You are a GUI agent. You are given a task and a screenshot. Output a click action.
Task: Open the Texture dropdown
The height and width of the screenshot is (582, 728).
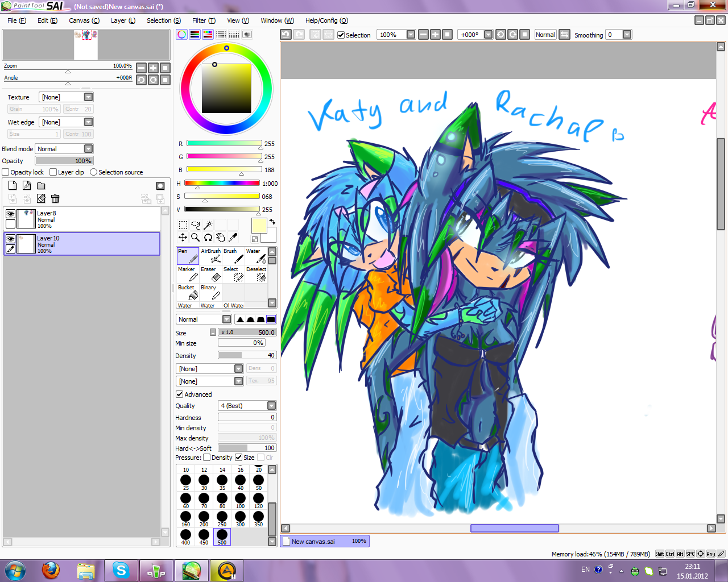(88, 97)
